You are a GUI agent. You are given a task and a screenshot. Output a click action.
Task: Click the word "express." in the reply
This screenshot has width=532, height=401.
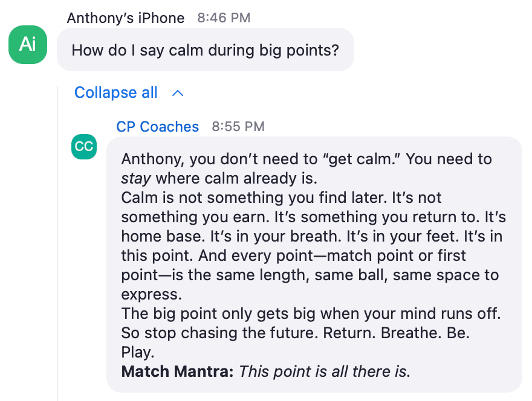pos(152,295)
